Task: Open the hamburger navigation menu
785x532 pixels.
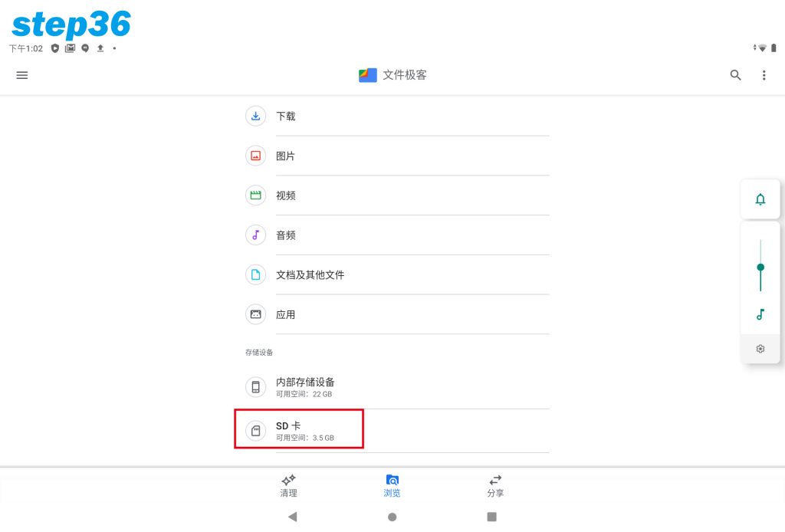Action: (x=22, y=75)
